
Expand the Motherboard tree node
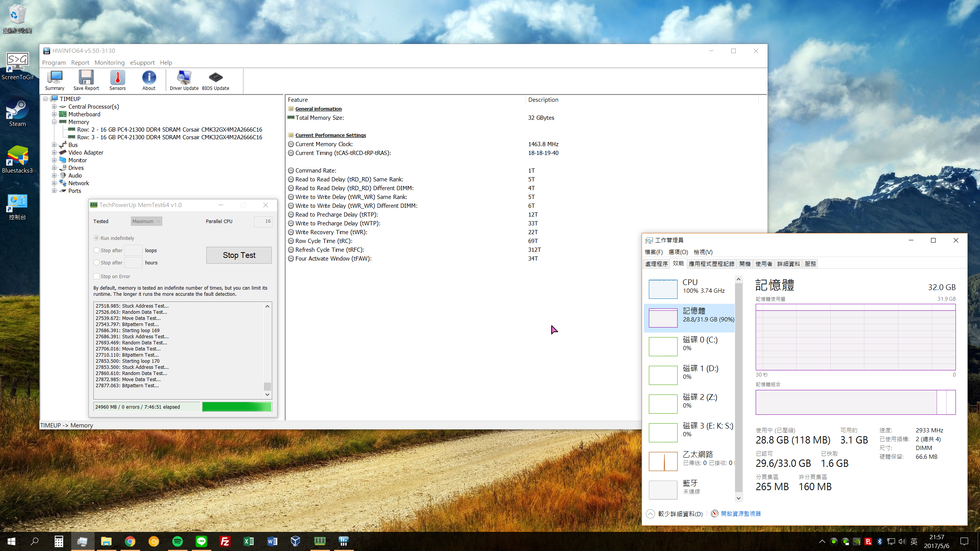54,114
